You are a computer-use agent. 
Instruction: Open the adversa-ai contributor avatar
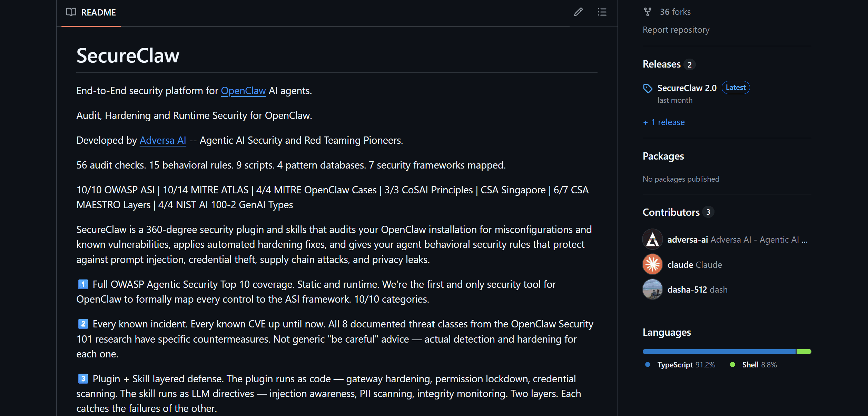(652, 239)
